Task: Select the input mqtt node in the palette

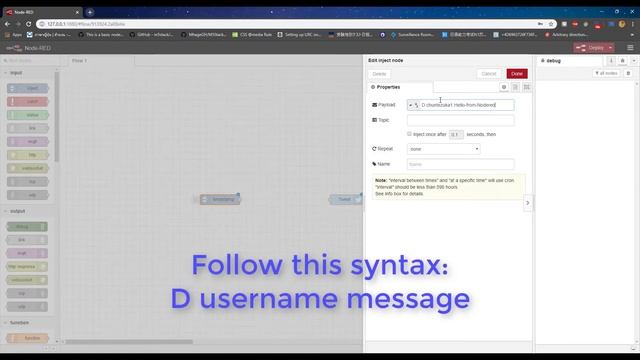Action: click(28, 142)
